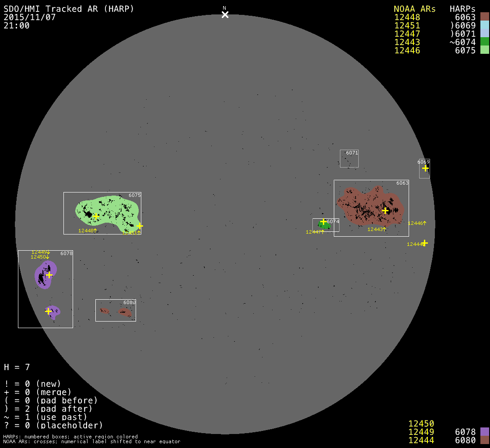Click the "H = 7" count text
Screen dimensions: 490x448
pos(17,367)
